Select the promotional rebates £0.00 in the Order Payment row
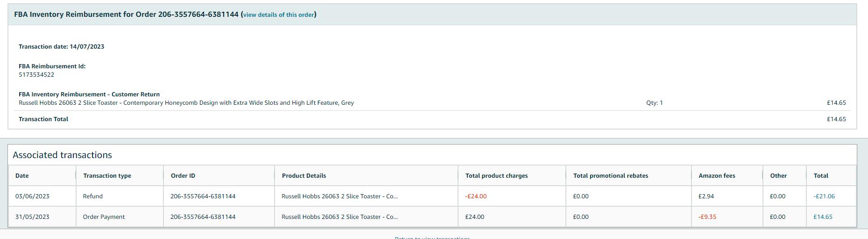 pos(581,217)
